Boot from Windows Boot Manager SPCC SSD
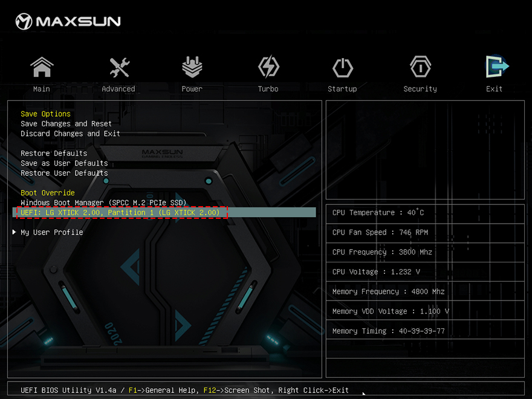Screen dimensions: 532x399 click(x=103, y=203)
